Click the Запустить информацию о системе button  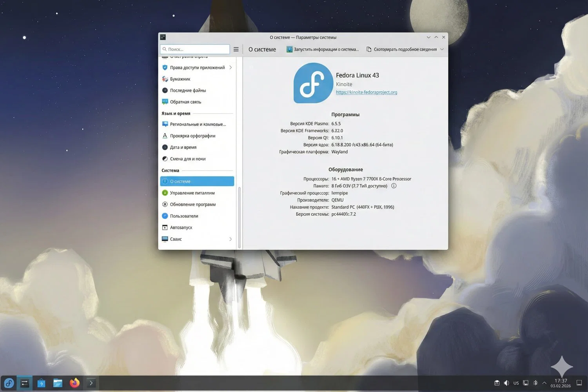click(x=323, y=49)
